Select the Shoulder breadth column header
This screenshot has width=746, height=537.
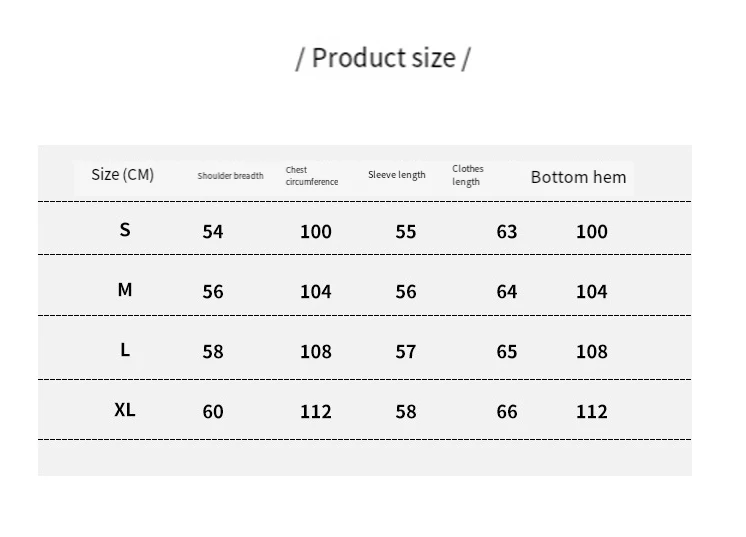230,176
